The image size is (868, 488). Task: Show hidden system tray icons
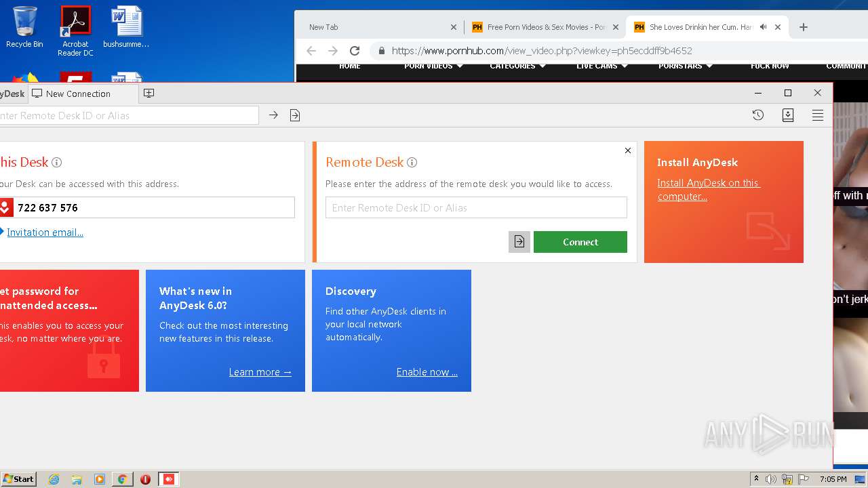pyautogui.click(x=757, y=479)
